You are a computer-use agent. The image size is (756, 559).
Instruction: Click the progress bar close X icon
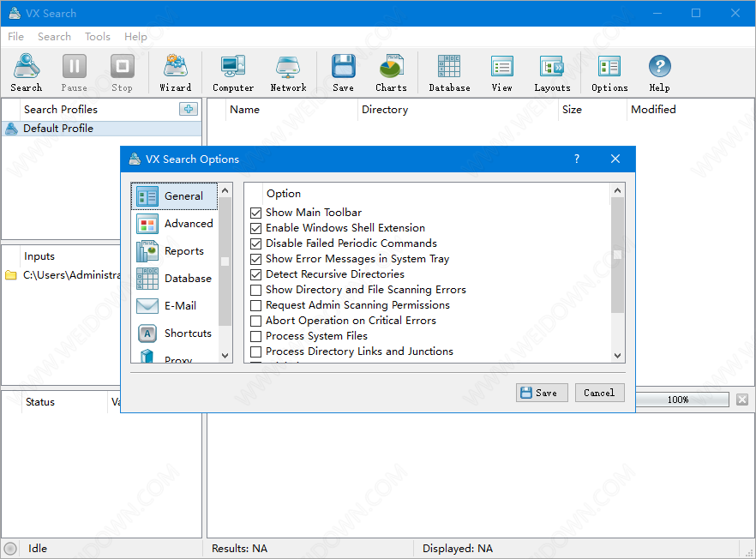pos(742,400)
